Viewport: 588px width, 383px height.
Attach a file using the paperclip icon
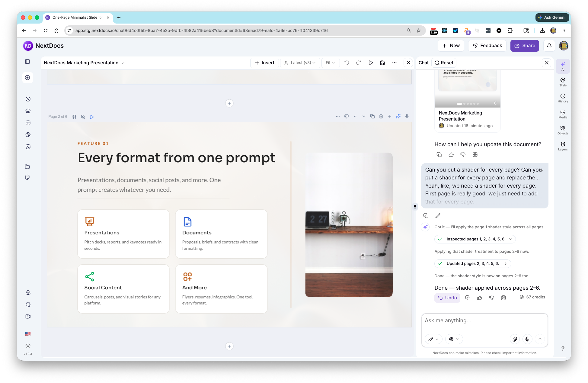515,339
